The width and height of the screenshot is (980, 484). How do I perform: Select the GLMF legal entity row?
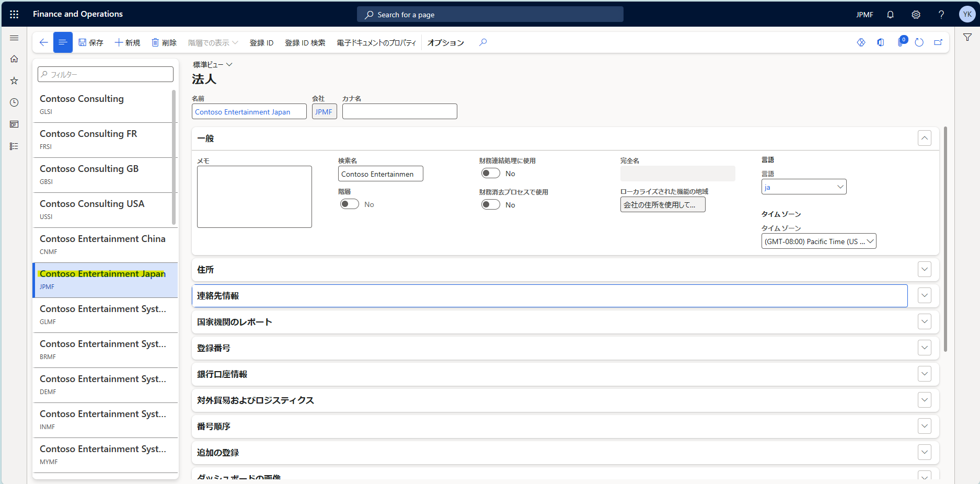click(x=105, y=315)
